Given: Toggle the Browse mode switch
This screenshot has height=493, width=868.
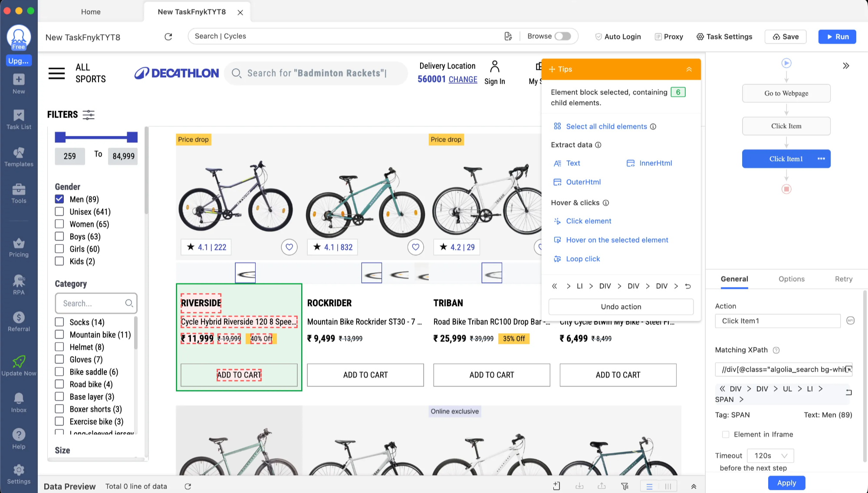Looking at the screenshot, I should pos(563,36).
